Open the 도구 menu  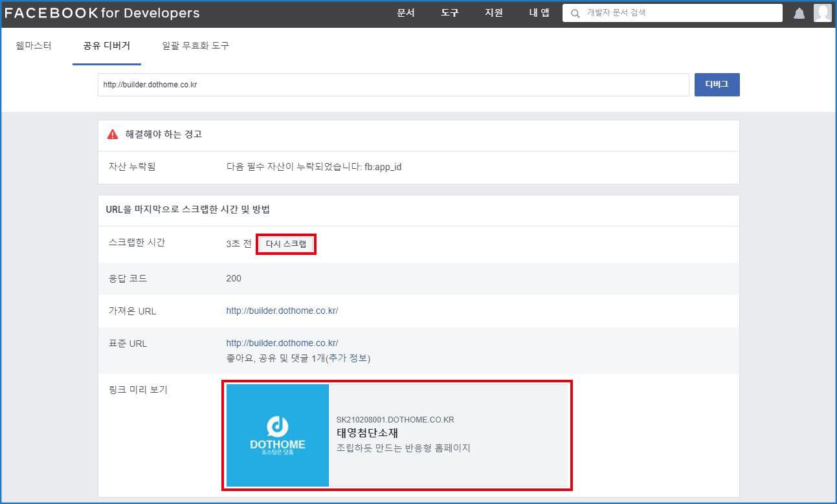[x=450, y=13]
